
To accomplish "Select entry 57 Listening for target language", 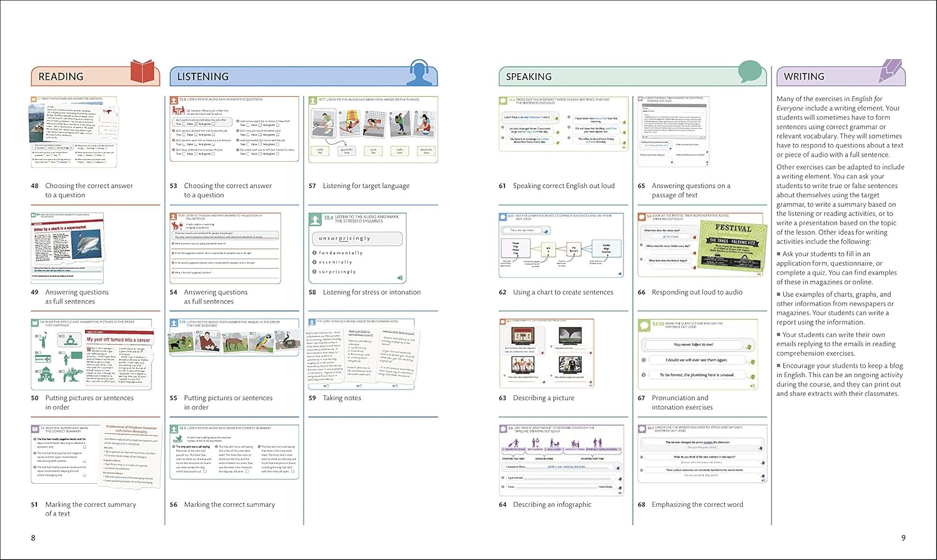I will pos(366,186).
